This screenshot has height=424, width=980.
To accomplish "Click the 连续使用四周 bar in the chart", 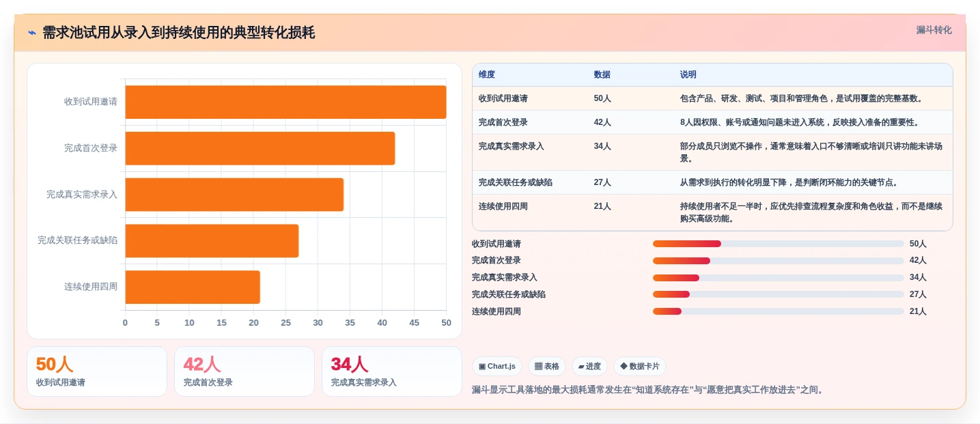I will pos(193,287).
